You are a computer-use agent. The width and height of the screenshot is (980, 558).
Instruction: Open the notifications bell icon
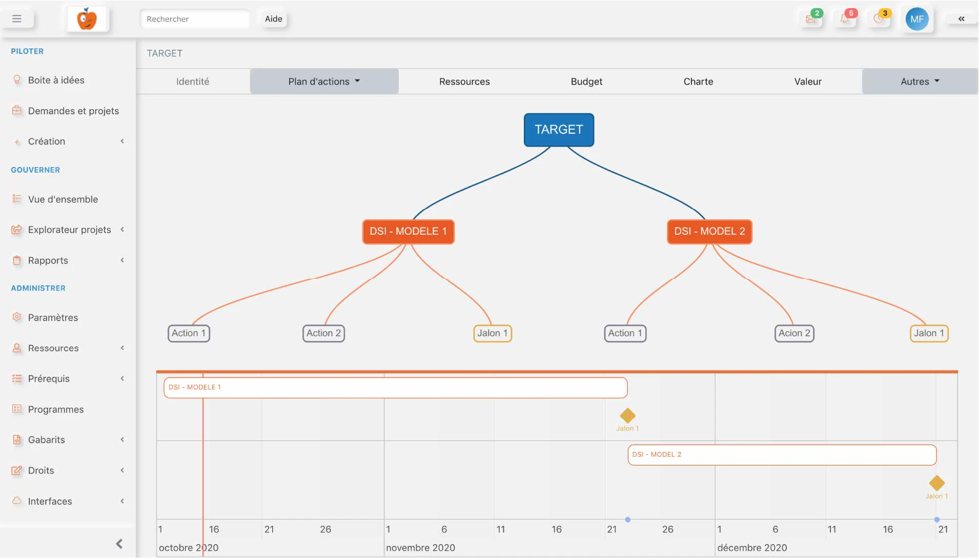845,19
